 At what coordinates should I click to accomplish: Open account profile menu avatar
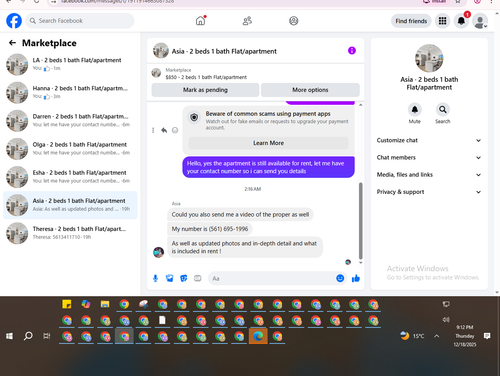point(480,21)
